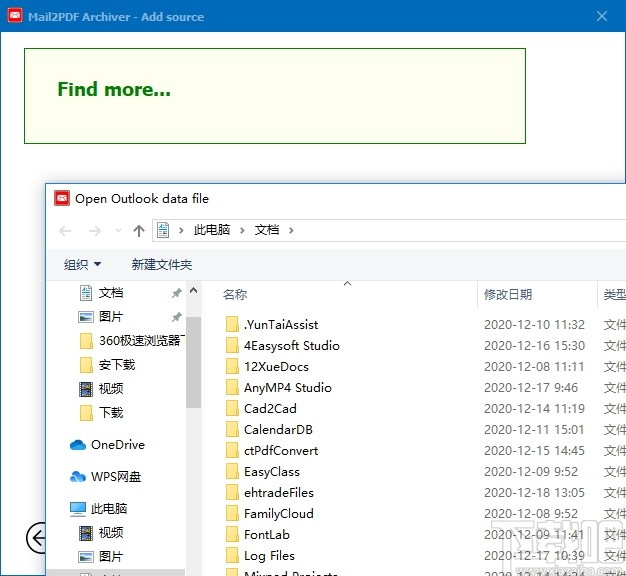Click the folder icon of Log Files
This screenshot has width=626, height=576.
pos(232,555)
